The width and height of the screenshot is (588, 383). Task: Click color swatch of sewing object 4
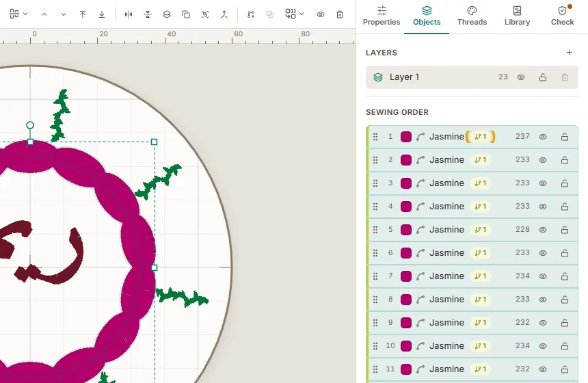(405, 207)
